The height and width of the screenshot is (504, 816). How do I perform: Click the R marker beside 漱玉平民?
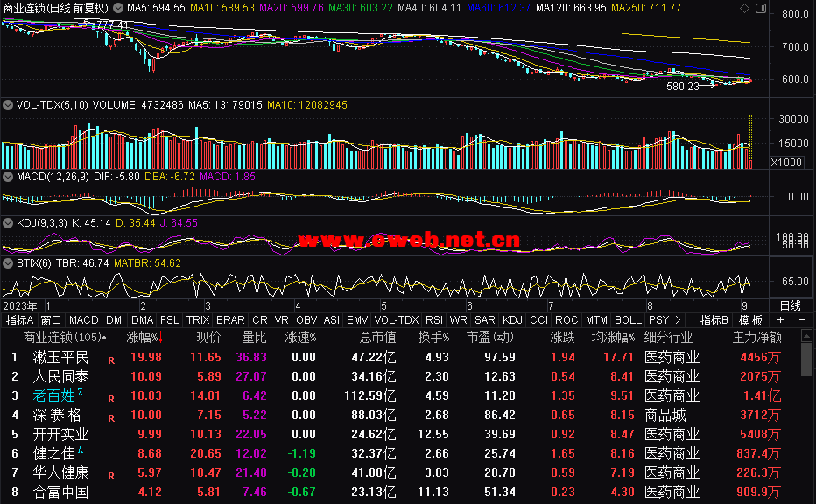pos(111,360)
